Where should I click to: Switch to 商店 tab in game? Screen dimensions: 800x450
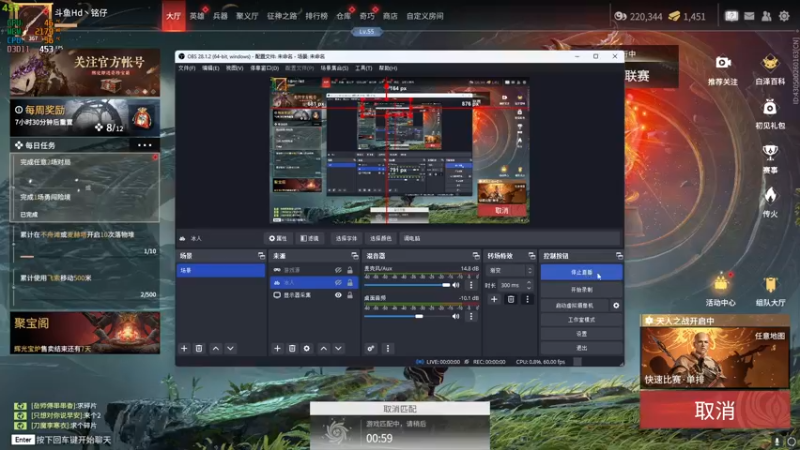point(390,16)
